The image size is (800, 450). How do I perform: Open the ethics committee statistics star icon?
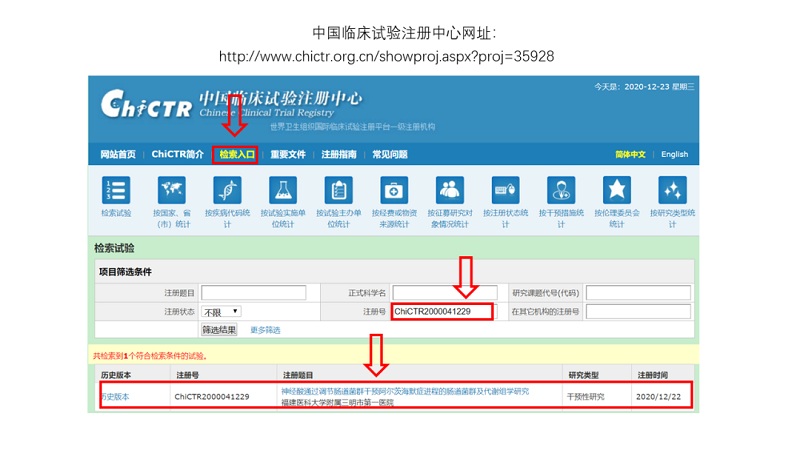pos(616,190)
